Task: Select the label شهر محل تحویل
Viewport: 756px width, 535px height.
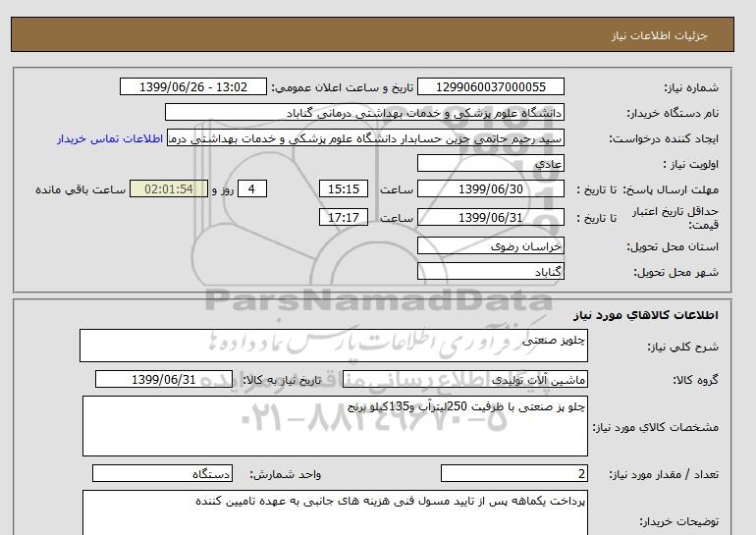Action: (x=675, y=272)
